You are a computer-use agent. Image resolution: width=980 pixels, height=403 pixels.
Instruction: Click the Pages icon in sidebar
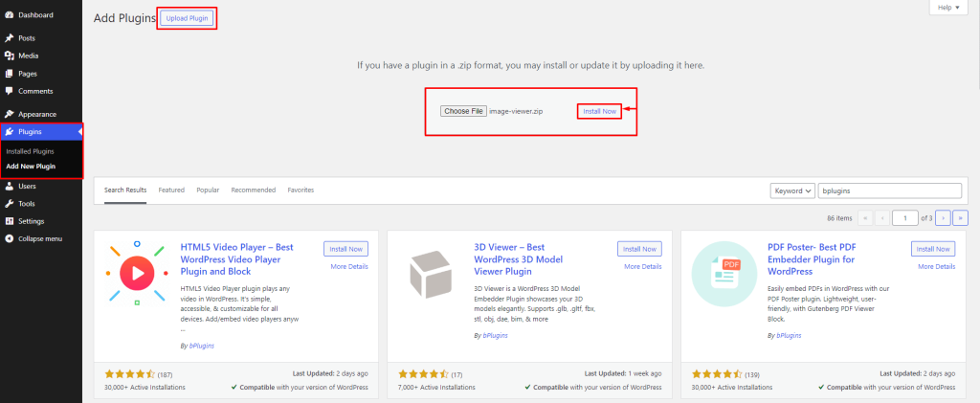pos(10,73)
